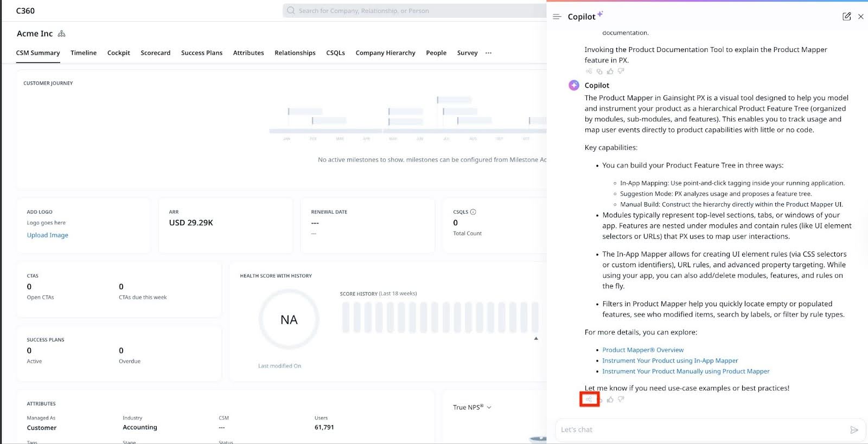The image size is (868, 444).
Task: Open the Success Plans tab
Action: pyautogui.click(x=202, y=53)
